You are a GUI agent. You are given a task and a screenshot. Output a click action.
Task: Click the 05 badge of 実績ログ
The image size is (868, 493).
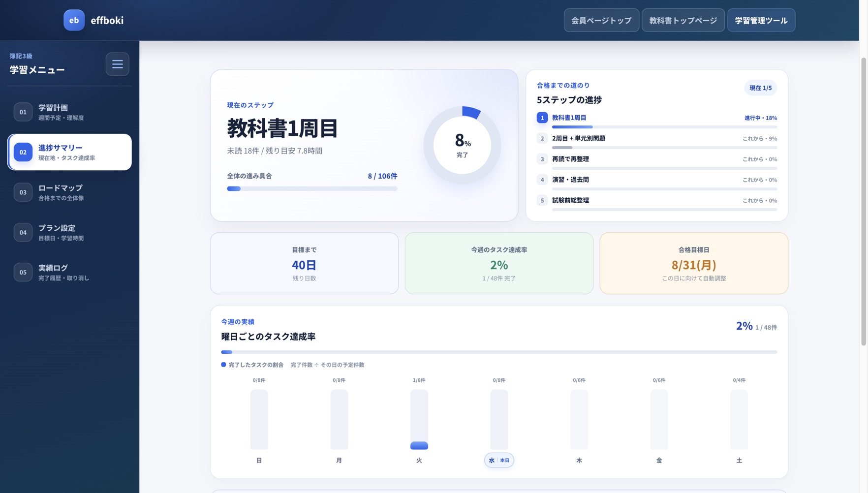pyautogui.click(x=23, y=272)
